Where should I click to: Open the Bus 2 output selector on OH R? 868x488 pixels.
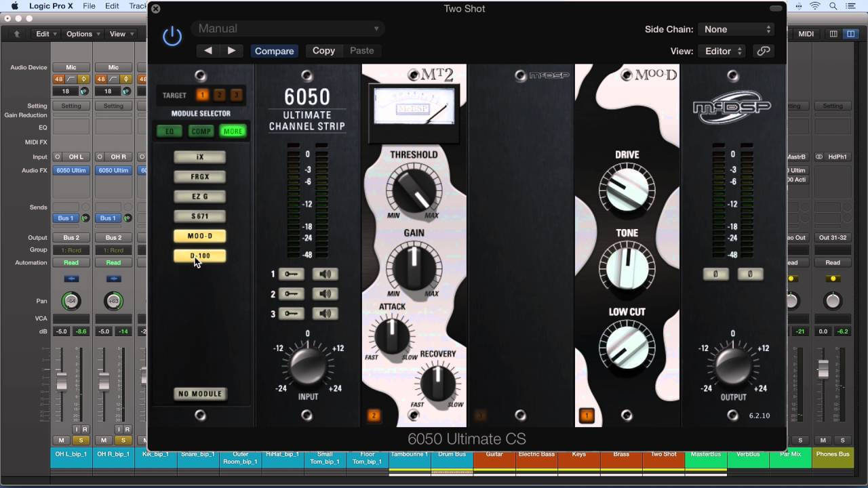click(113, 238)
